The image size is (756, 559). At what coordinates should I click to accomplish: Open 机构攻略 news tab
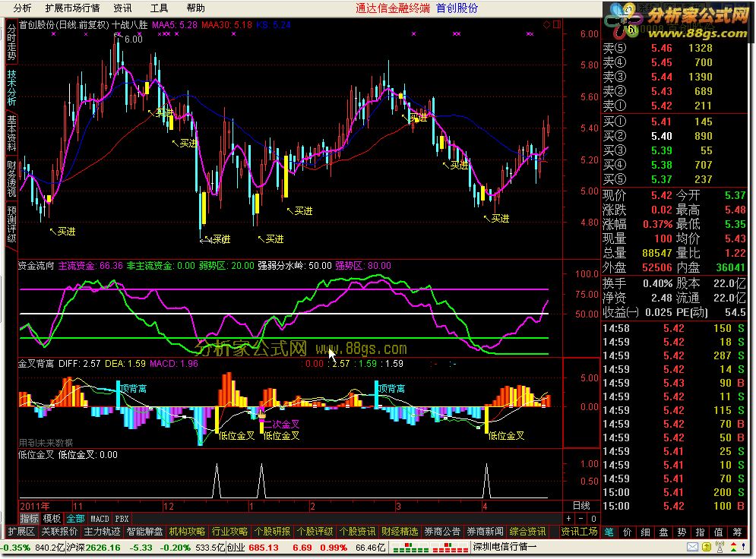tap(187, 532)
